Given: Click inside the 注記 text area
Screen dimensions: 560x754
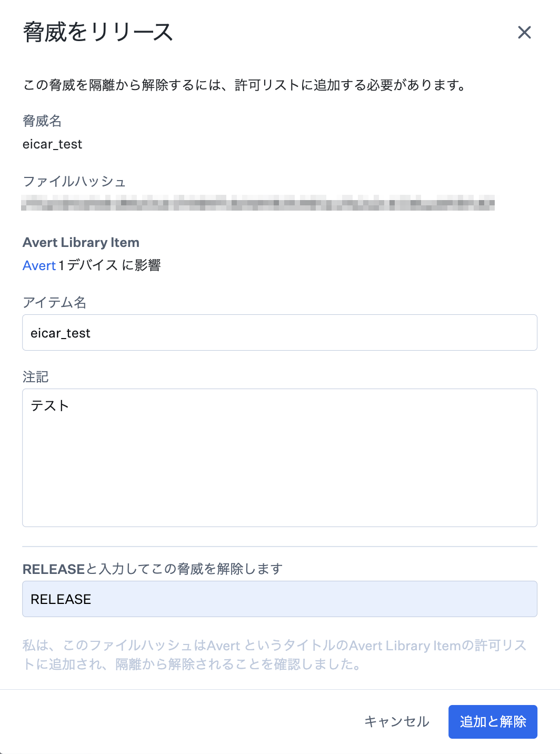Looking at the screenshot, I should point(279,458).
